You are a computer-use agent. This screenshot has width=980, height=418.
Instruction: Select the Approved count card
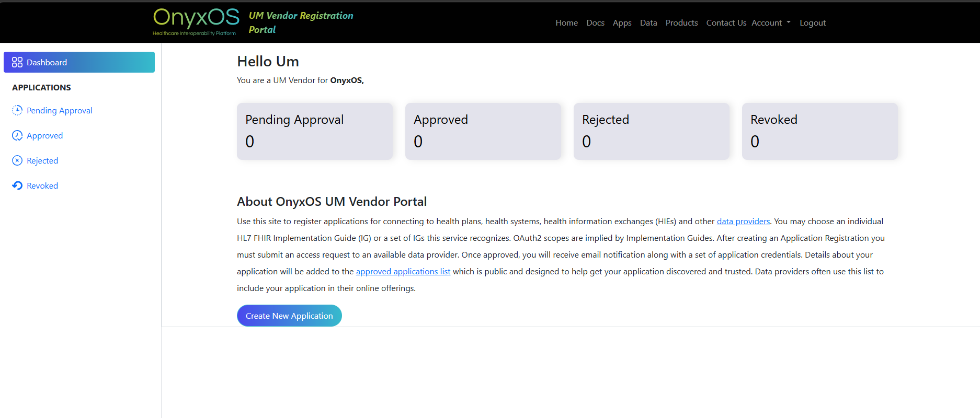[483, 131]
